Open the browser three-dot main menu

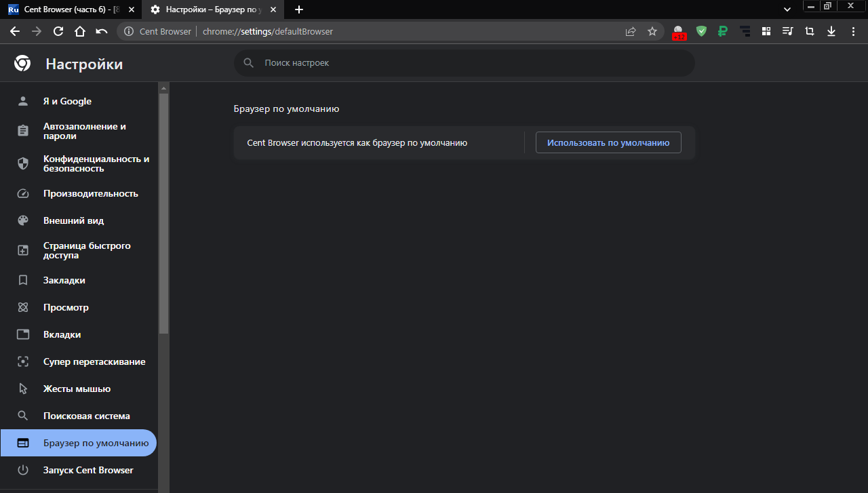pyautogui.click(x=853, y=31)
